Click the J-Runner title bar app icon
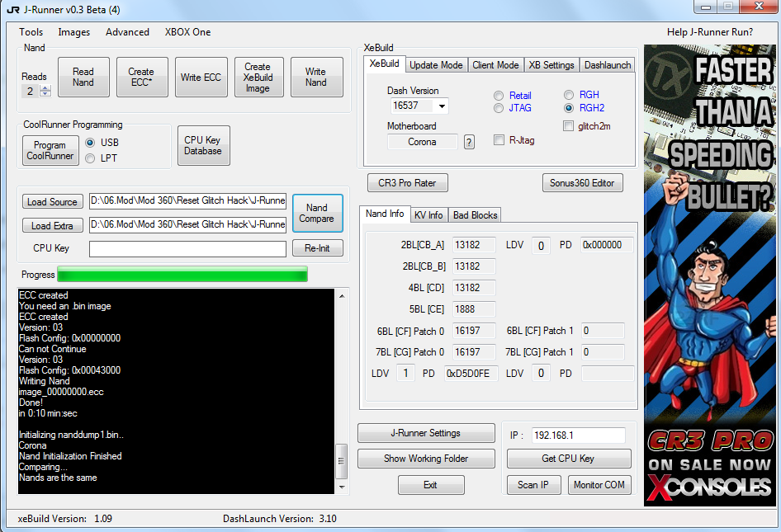The image size is (781, 532). [12, 9]
